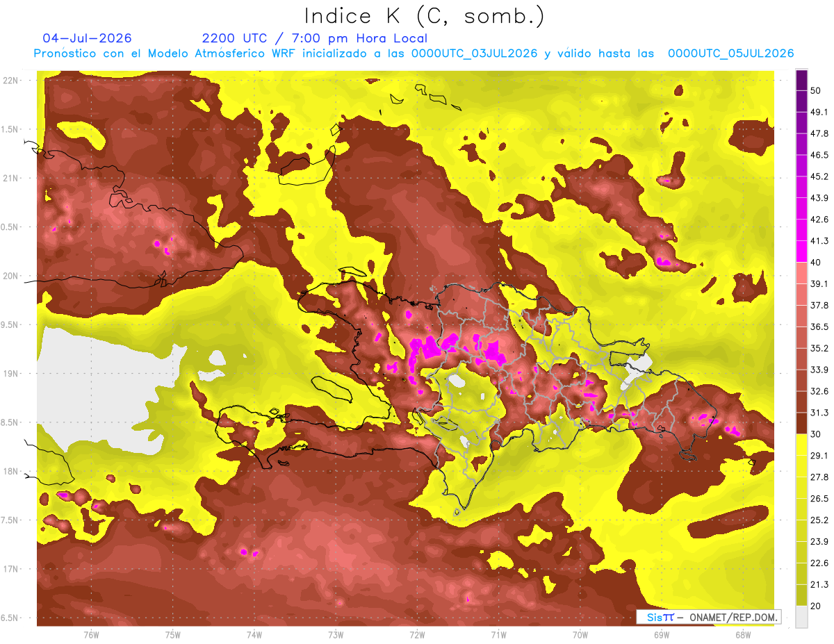The width and height of the screenshot is (834, 644).
Task: Click the legend value 37.8
Action: [819, 306]
